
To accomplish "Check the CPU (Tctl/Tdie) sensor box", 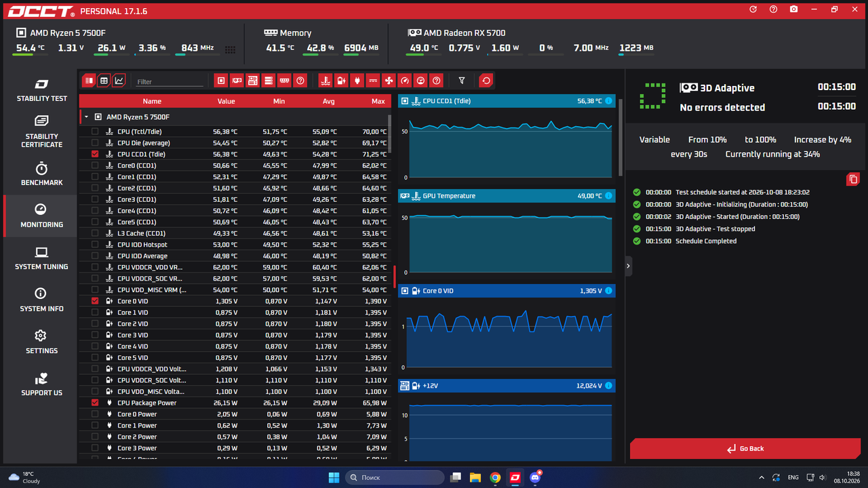I will point(95,131).
